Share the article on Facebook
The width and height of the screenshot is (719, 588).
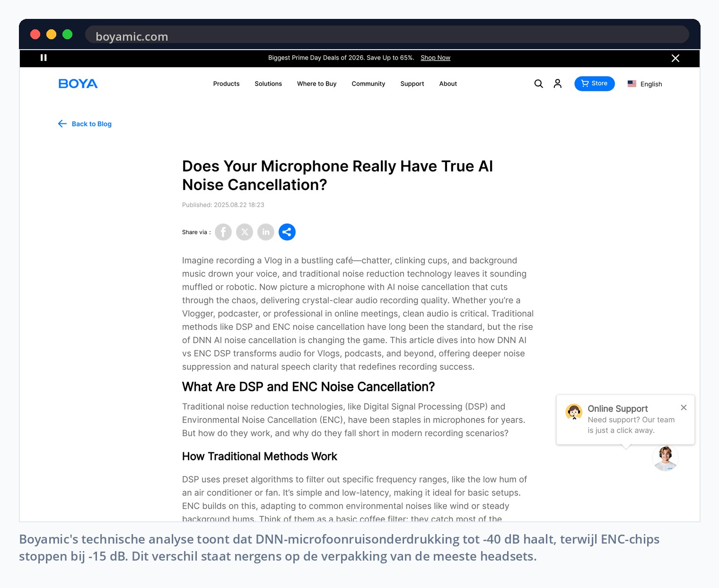pyautogui.click(x=223, y=232)
